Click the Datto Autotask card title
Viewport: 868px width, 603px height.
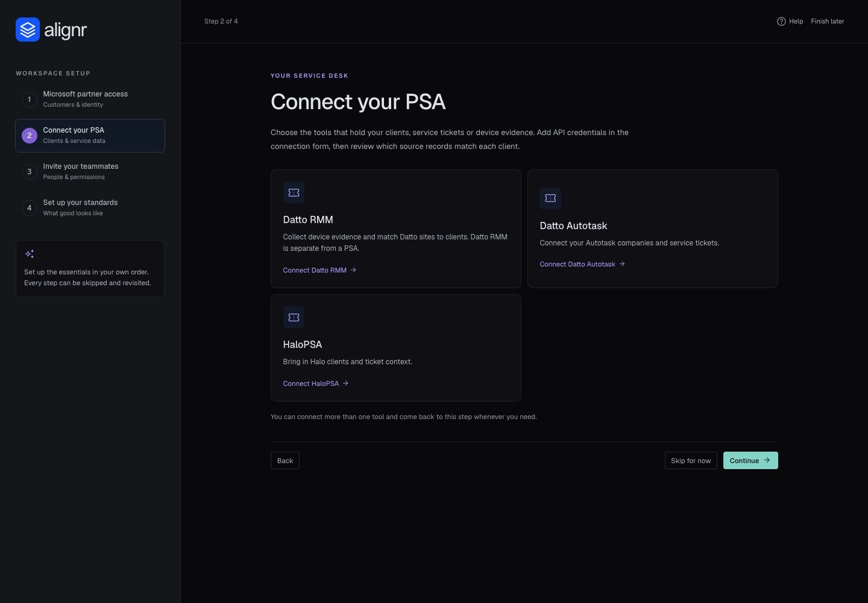pyautogui.click(x=573, y=226)
